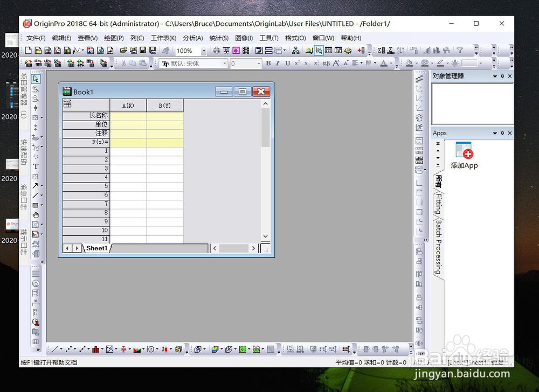Click the Add New Columns icon
The height and width of the screenshot is (392, 539).
[x=361, y=51]
